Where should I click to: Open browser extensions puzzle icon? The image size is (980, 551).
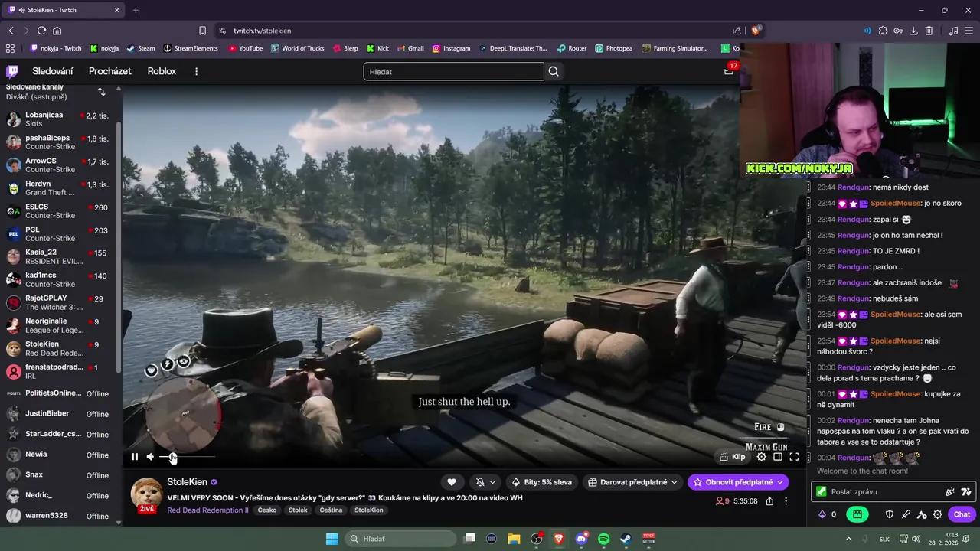[883, 31]
